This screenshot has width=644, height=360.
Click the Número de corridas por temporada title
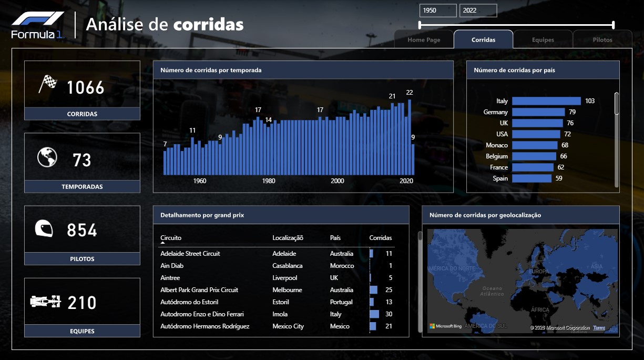coord(211,70)
